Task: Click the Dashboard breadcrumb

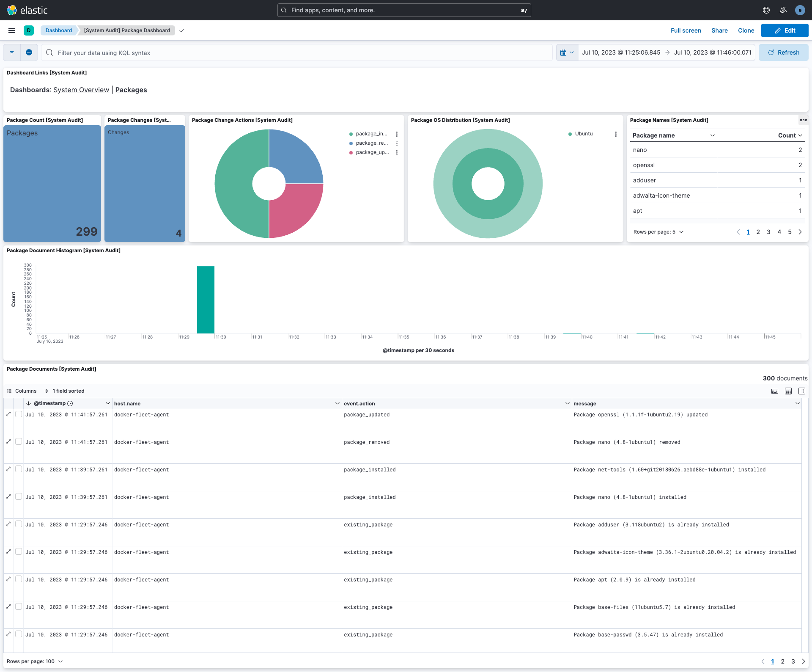Action: coord(59,30)
